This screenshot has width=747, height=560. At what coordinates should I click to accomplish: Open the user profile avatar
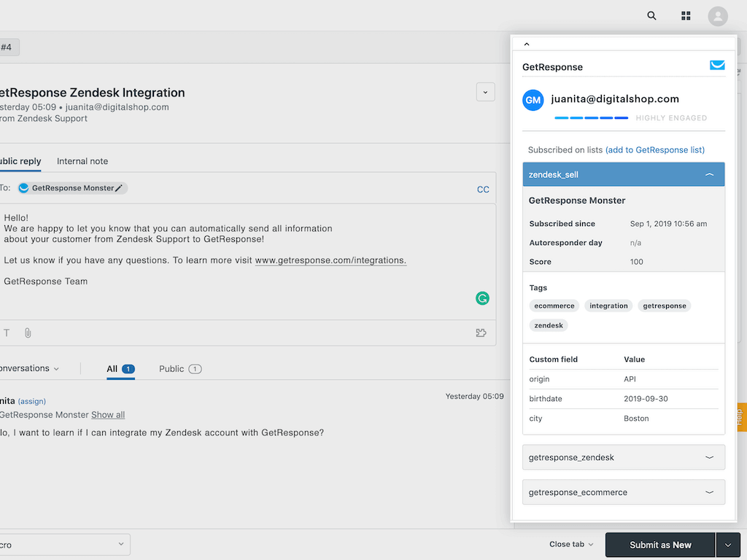coord(718,16)
